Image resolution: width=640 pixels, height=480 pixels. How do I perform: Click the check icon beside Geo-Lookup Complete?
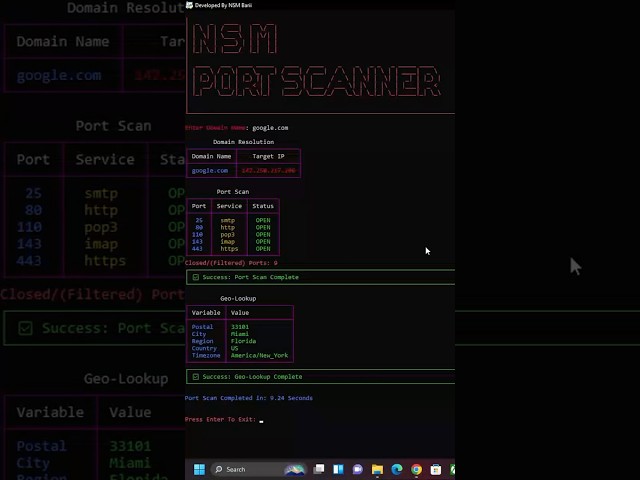196,377
